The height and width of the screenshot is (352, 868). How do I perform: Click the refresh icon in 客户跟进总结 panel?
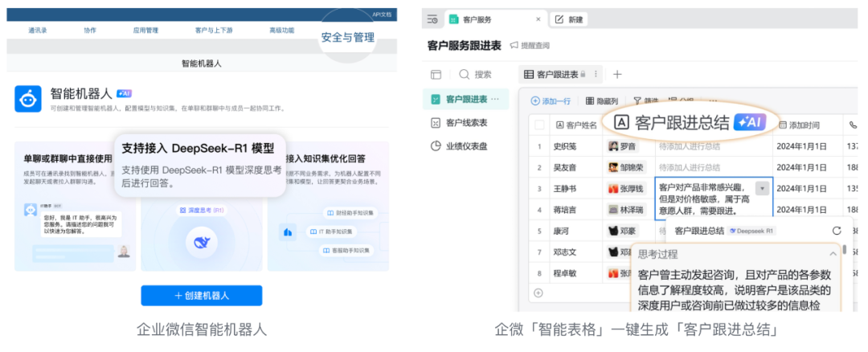coord(837,230)
